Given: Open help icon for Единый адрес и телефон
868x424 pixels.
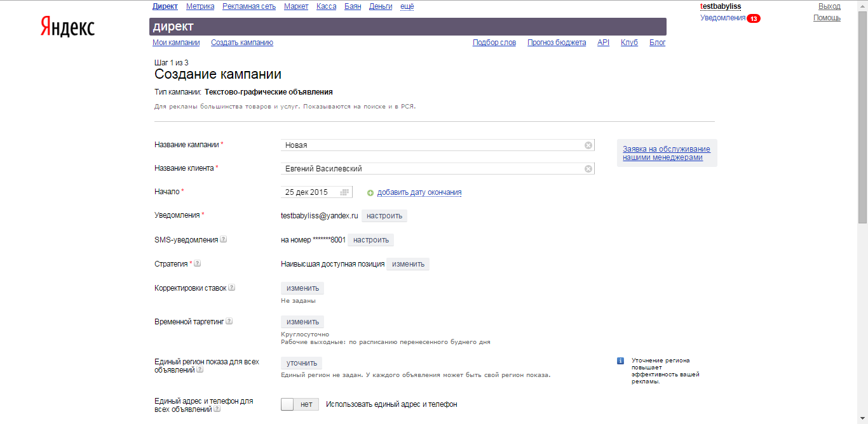Looking at the screenshot, I should [x=217, y=409].
